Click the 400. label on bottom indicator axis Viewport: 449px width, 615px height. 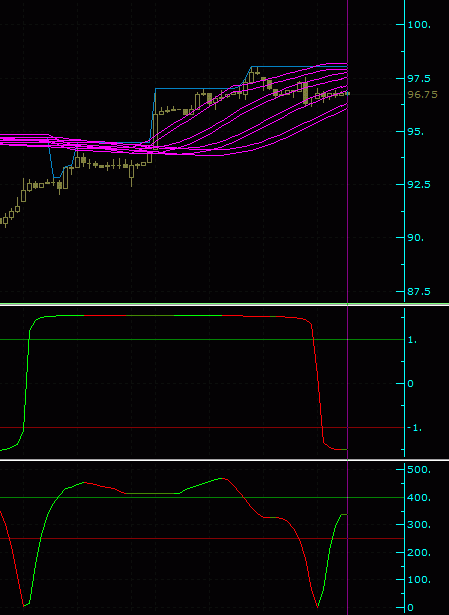[419, 498]
